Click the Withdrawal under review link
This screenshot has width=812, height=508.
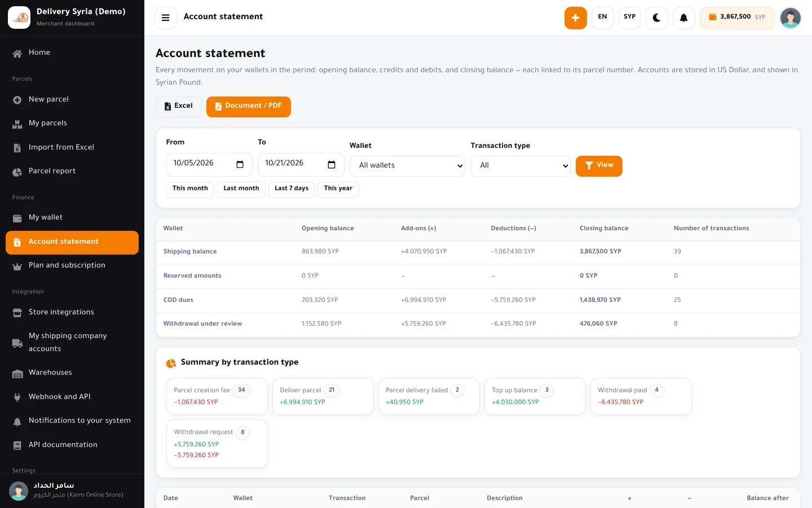[x=202, y=324]
